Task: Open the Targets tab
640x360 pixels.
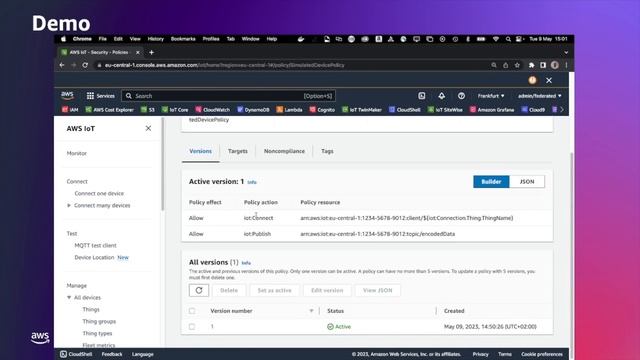Action: click(x=238, y=151)
